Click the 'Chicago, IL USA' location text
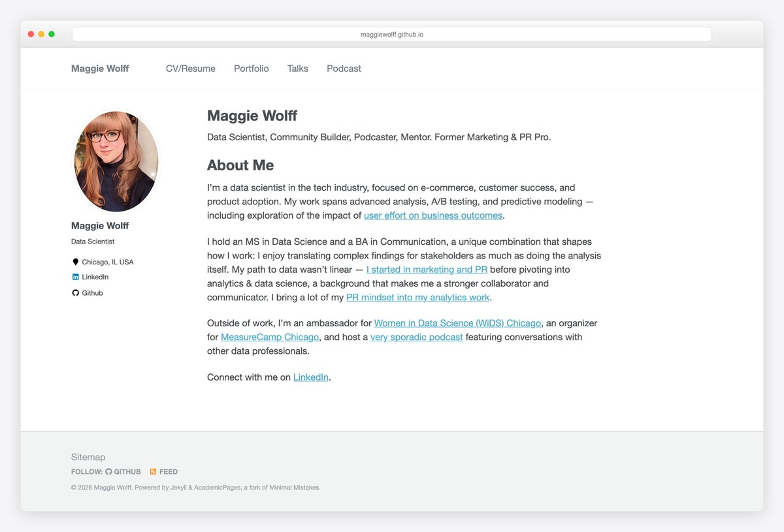This screenshot has width=784, height=532. click(x=108, y=262)
